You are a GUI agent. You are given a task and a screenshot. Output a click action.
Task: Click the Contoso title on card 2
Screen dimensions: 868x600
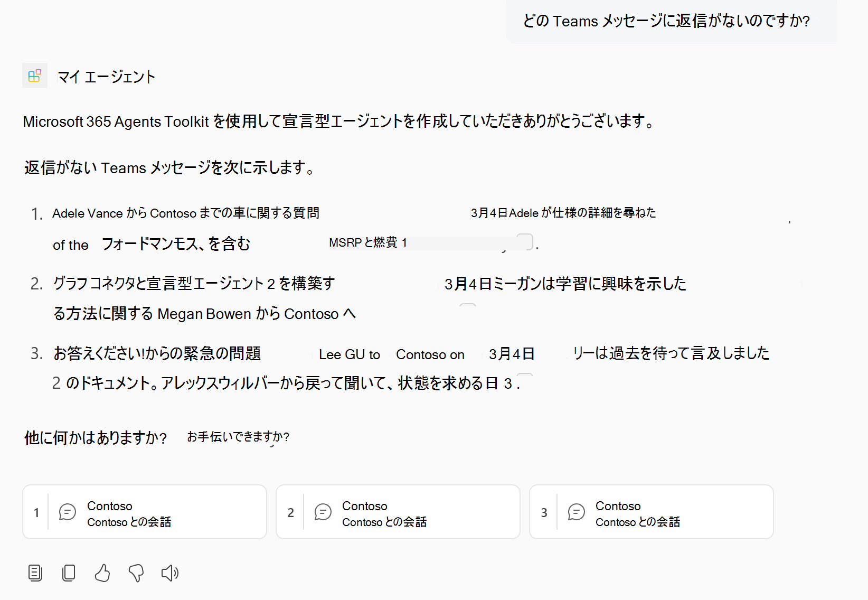365,505
